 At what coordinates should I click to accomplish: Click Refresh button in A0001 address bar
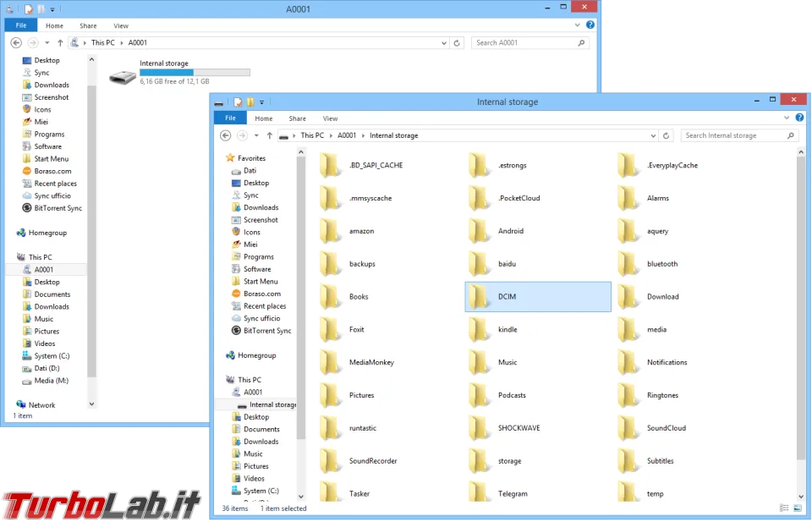tap(457, 43)
